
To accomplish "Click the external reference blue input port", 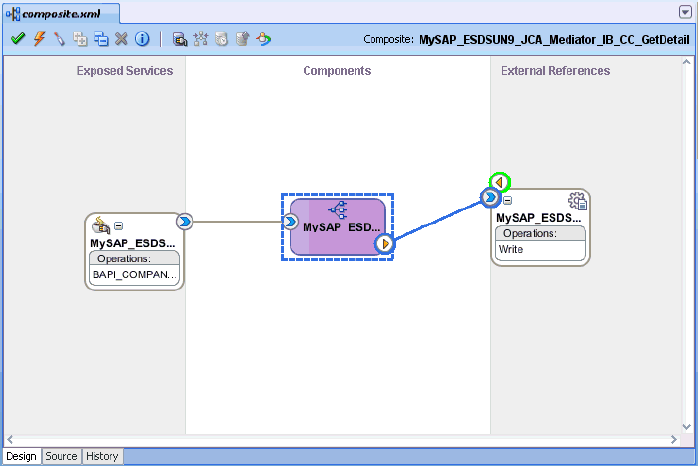I will (490, 197).
